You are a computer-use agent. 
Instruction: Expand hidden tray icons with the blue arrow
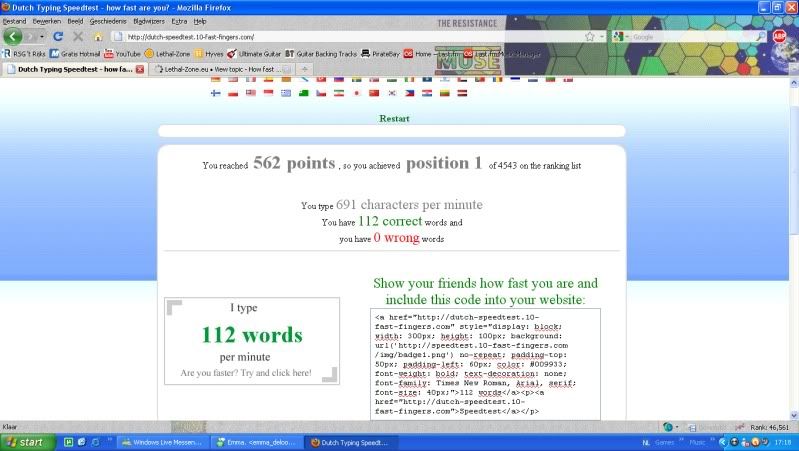(723, 442)
